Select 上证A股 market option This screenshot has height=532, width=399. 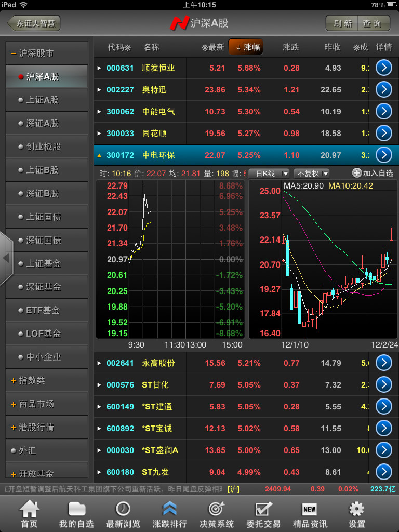pyautogui.click(x=47, y=100)
